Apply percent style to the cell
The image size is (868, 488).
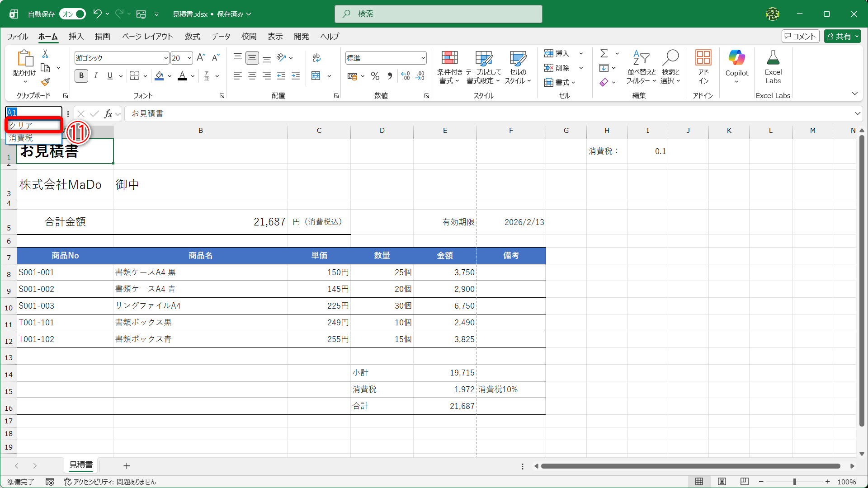tap(375, 76)
